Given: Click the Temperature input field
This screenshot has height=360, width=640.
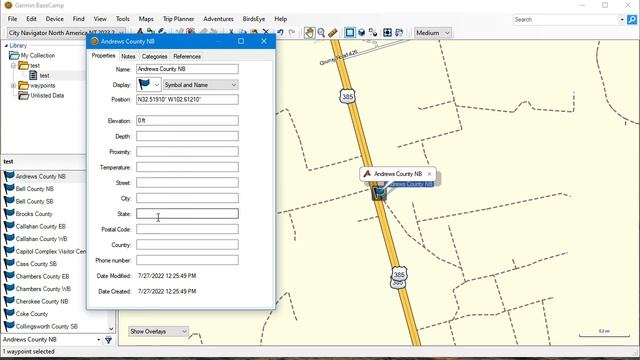Looking at the screenshot, I should pos(187,167).
